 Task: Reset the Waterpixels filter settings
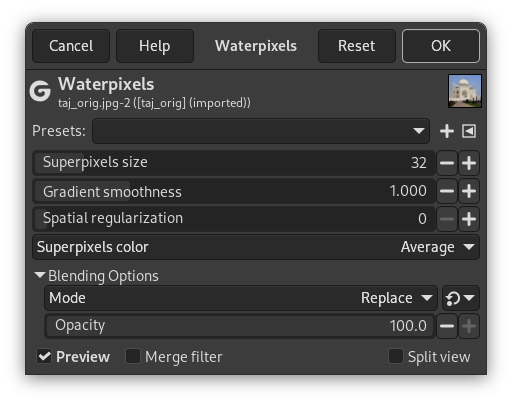[357, 46]
